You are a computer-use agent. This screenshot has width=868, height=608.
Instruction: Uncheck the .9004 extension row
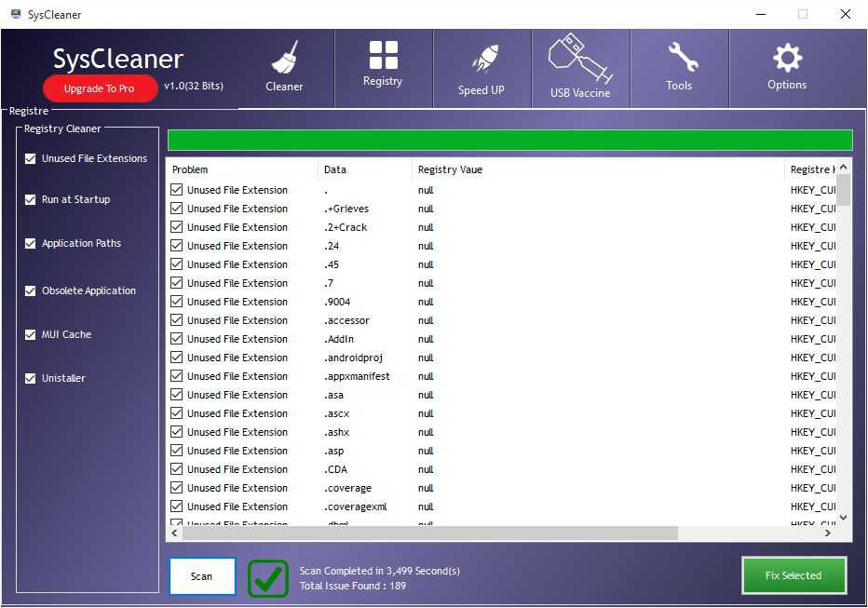(x=177, y=302)
